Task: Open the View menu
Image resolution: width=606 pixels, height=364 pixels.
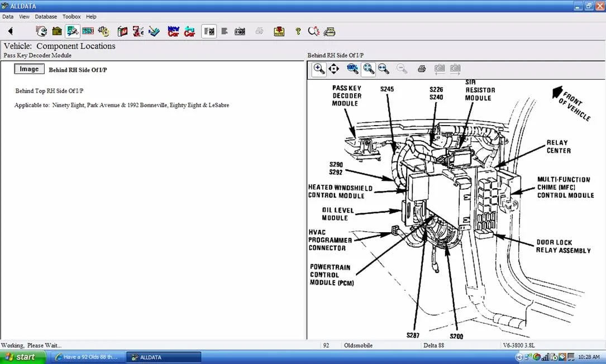Action: point(24,17)
